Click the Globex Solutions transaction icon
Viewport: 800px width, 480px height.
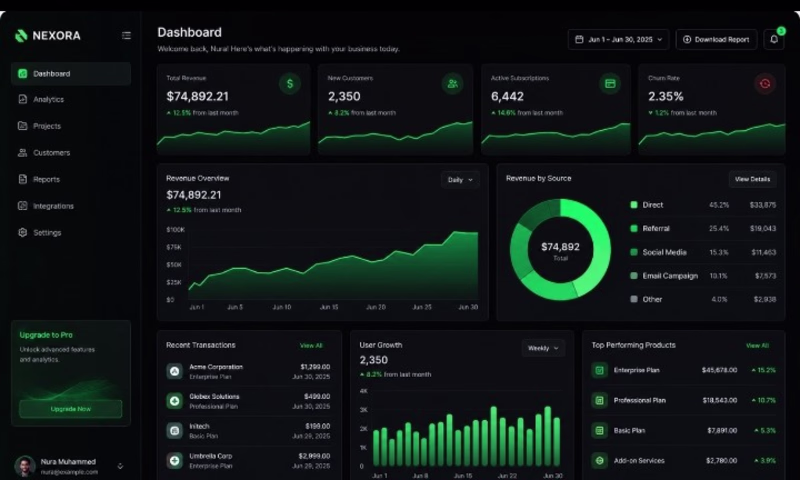point(174,401)
